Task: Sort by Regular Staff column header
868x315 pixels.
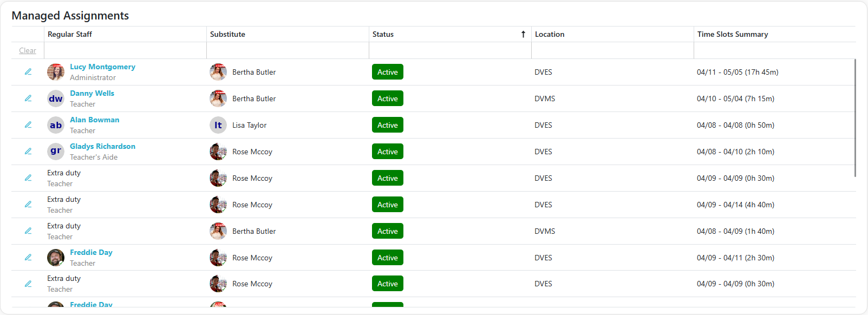Action: (x=70, y=34)
